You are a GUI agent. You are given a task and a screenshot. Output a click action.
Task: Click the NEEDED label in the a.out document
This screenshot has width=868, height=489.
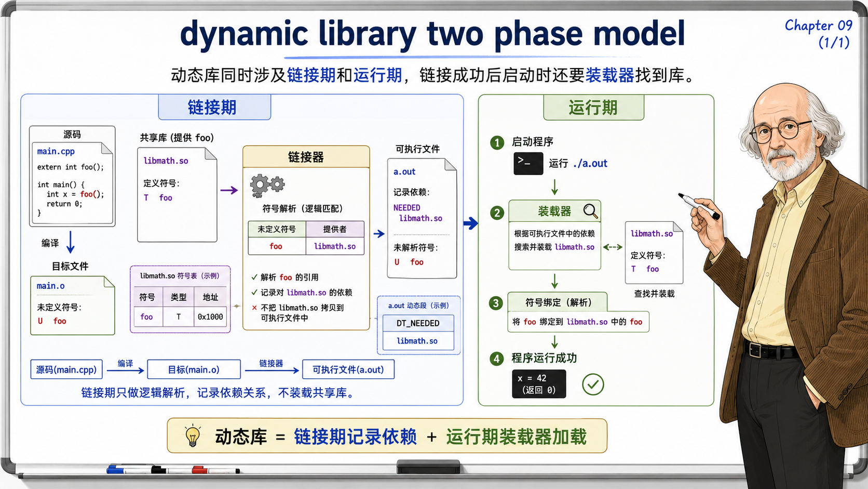pos(406,207)
